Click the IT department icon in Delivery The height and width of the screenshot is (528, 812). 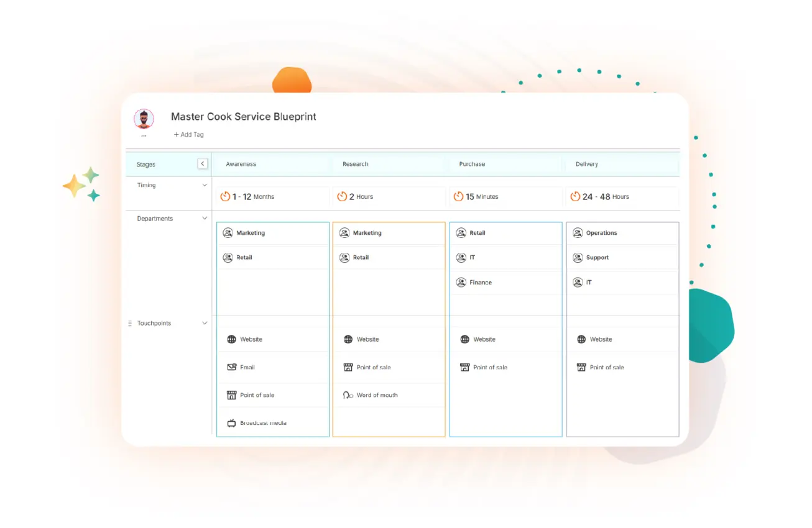click(x=578, y=282)
